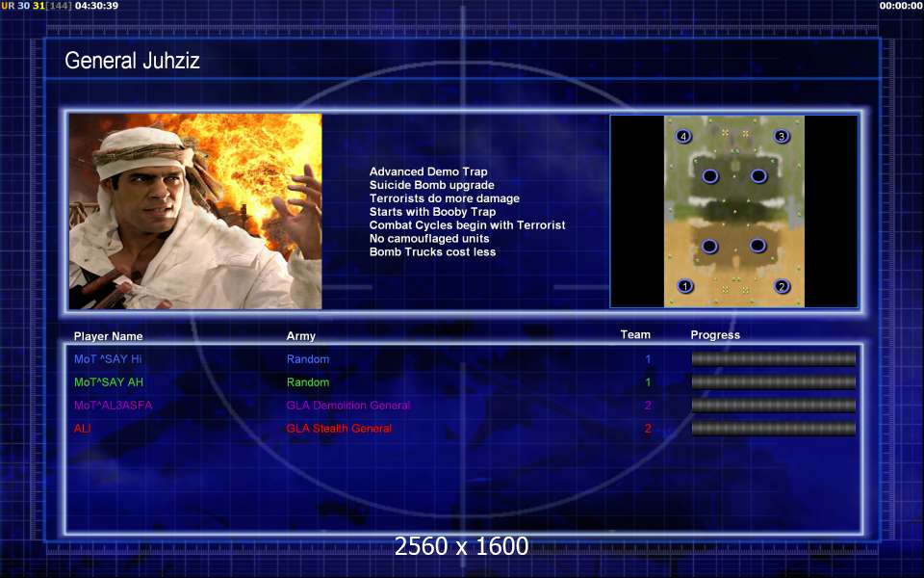Click the 'GLA Demolition General' army entry
Screen dimensions: 924x578
[x=348, y=406]
